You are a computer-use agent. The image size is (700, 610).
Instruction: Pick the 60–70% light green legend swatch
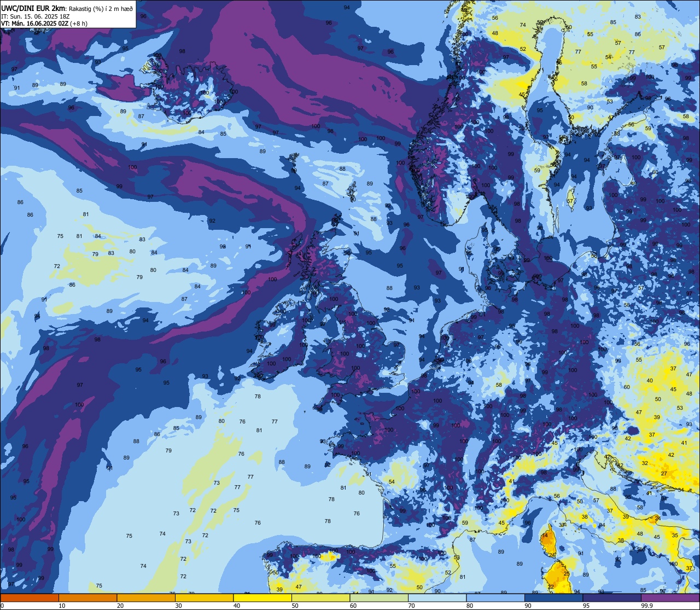tap(379, 597)
